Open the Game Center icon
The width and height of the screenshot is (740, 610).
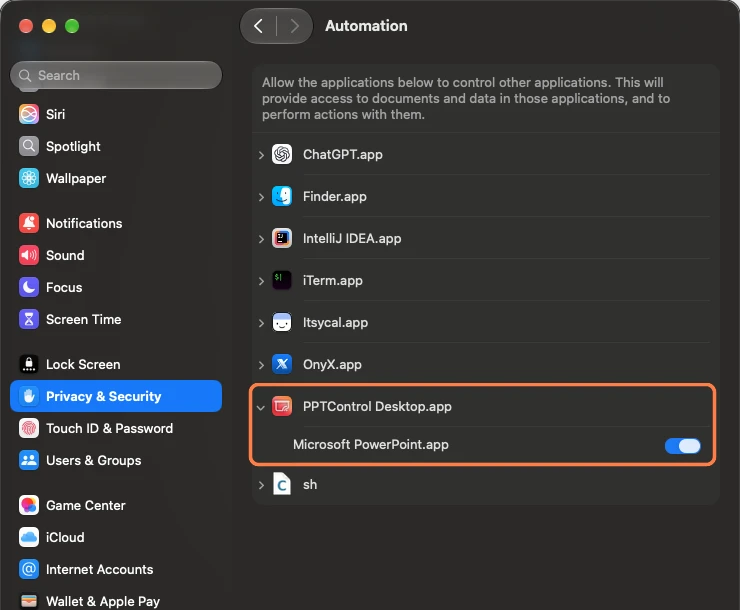[29, 505]
